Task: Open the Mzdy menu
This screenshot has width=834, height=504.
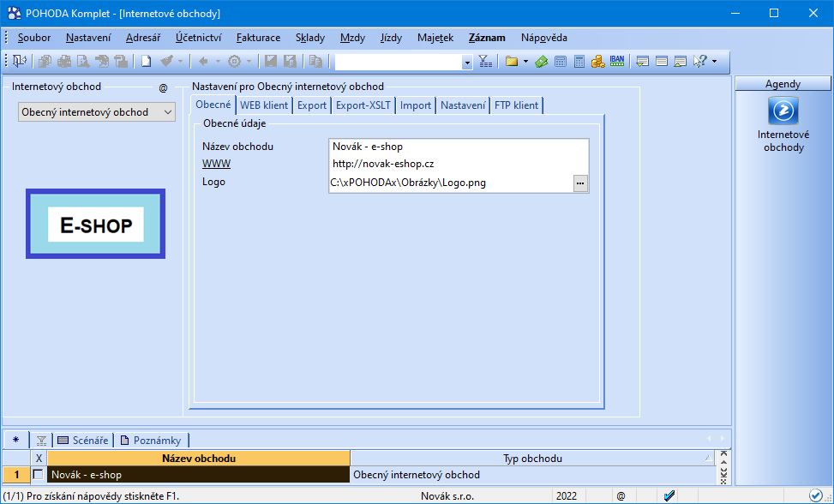Action: click(352, 38)
